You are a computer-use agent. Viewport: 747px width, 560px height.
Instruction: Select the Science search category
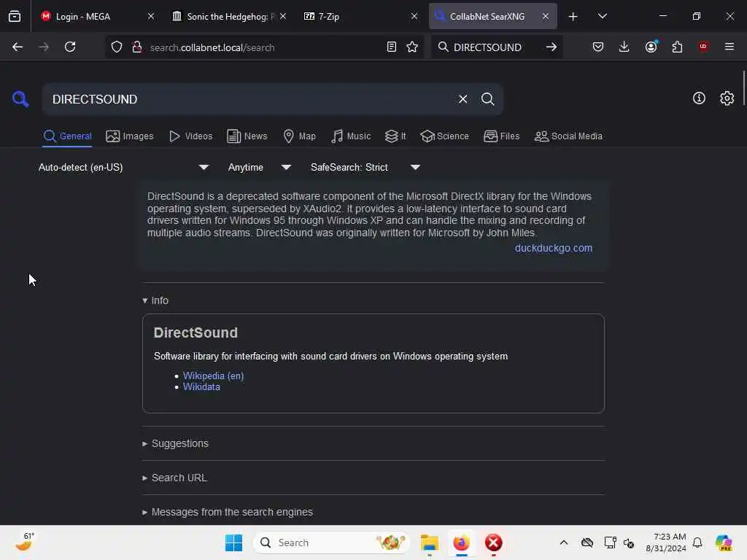point(444,136)
